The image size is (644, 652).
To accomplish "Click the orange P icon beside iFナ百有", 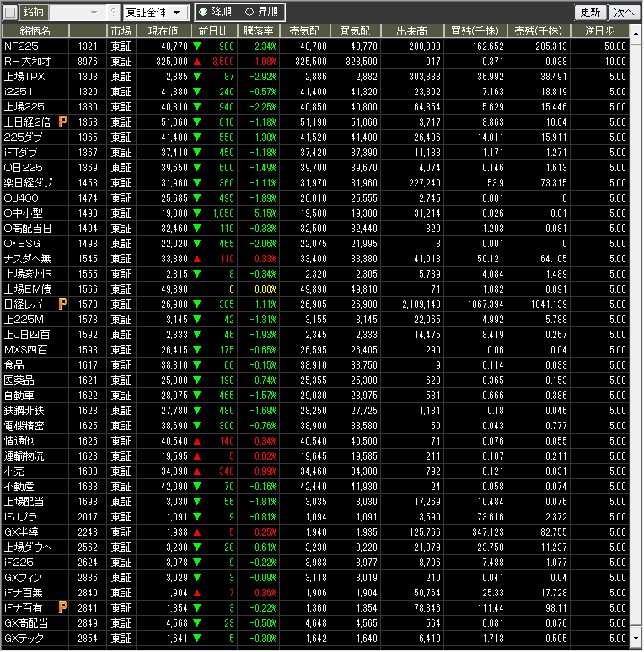I will [x=62, y=607].
